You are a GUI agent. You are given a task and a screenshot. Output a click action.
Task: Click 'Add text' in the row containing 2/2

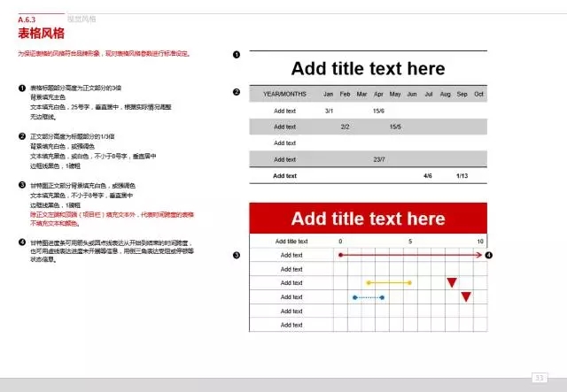284,127
